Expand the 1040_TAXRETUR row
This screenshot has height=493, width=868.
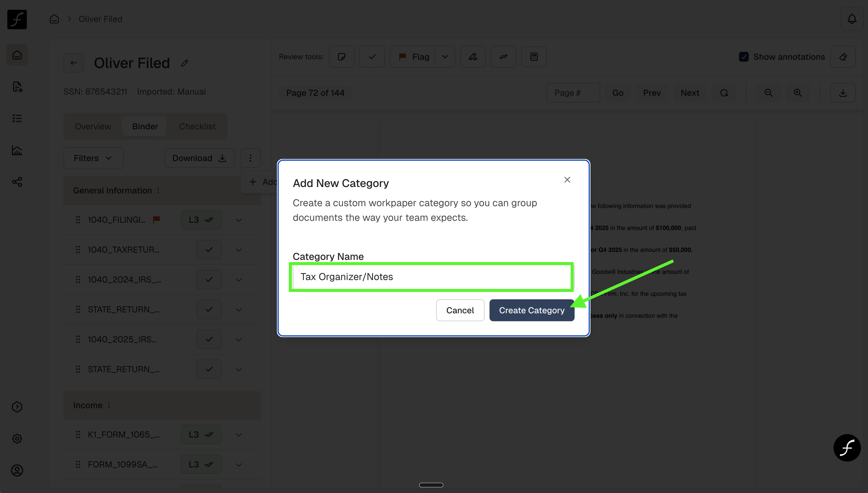coord(239,250)
